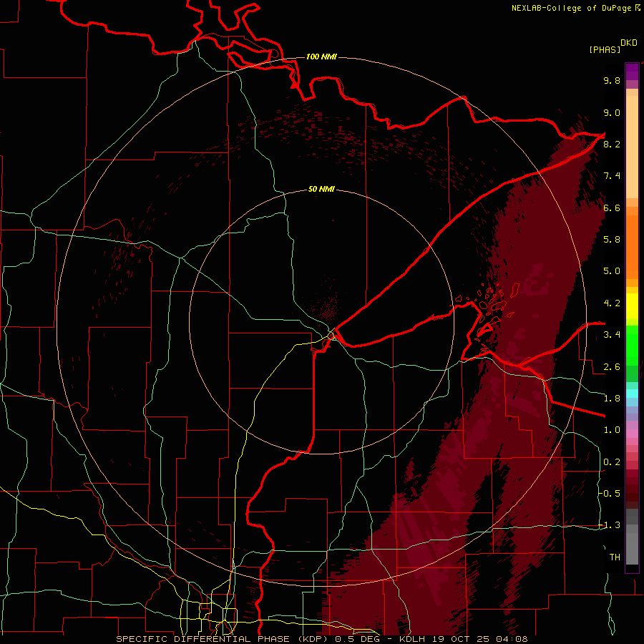Select the 5.8 value on the color scale
The width and height of the screenshot is (644, 644).
[x=612, y=240]
